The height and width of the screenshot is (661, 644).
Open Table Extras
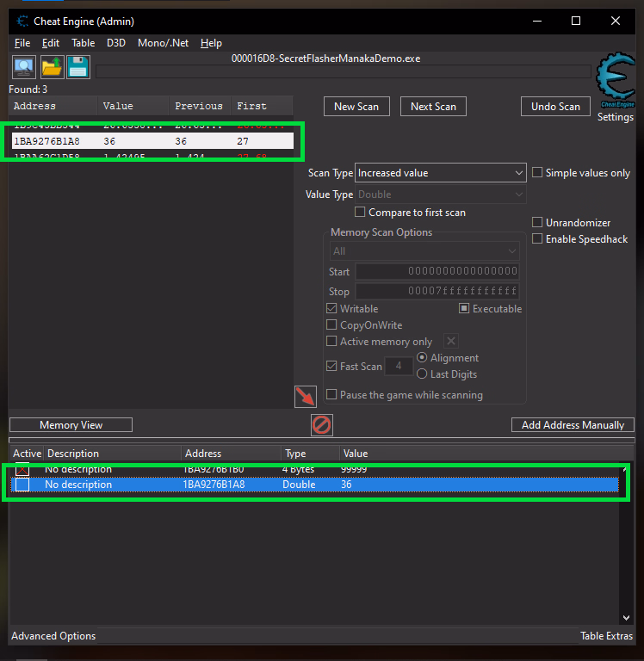(606, 636)
